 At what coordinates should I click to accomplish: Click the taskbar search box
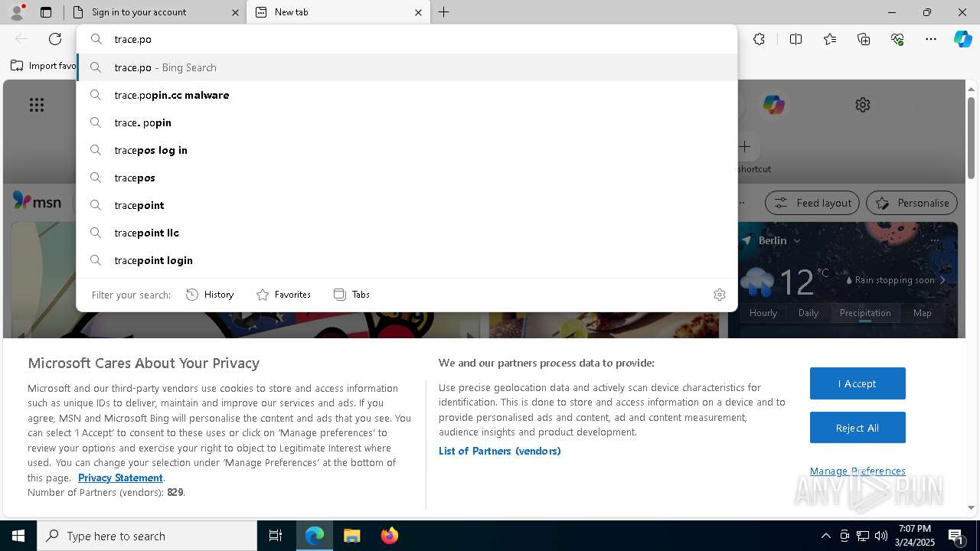pyautogui.click(x=147, y=536)
